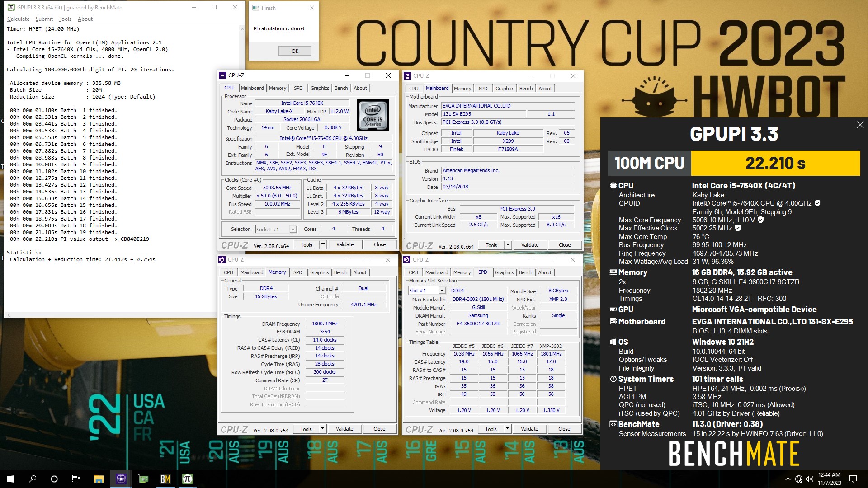Open the Calculate menu in GPUPI

(18, 19)
